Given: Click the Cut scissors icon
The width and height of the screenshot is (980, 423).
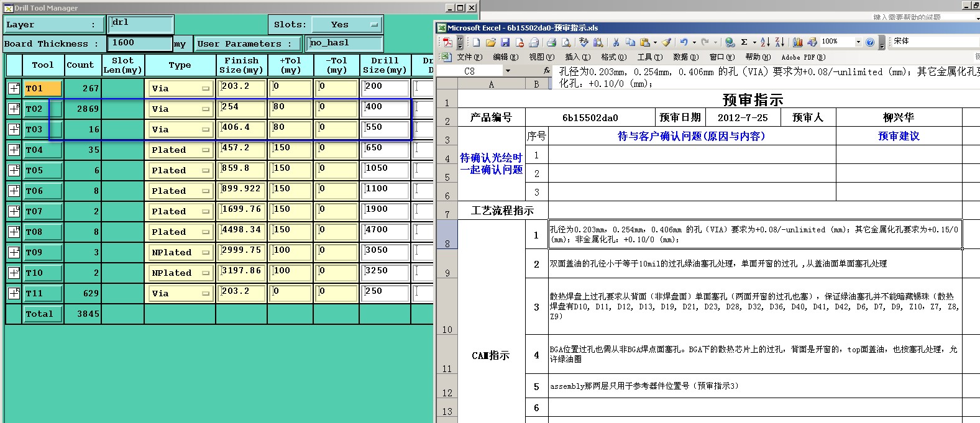Looking at the screenshot, I should 616,42.
